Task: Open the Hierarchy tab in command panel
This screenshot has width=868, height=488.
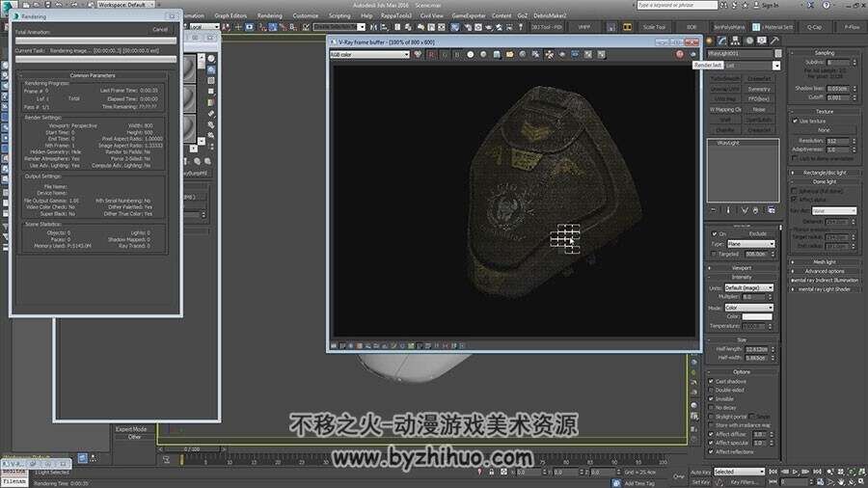Action: 736,41
